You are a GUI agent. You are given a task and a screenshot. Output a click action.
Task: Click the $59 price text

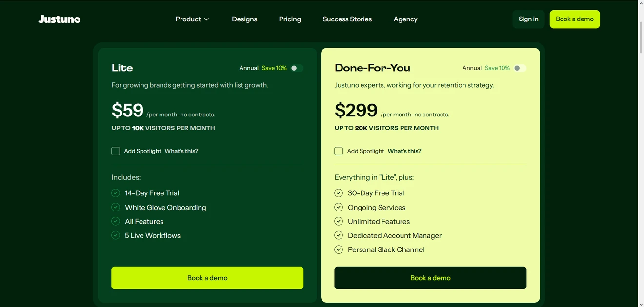pyautogui.click(x=127, y=110)
